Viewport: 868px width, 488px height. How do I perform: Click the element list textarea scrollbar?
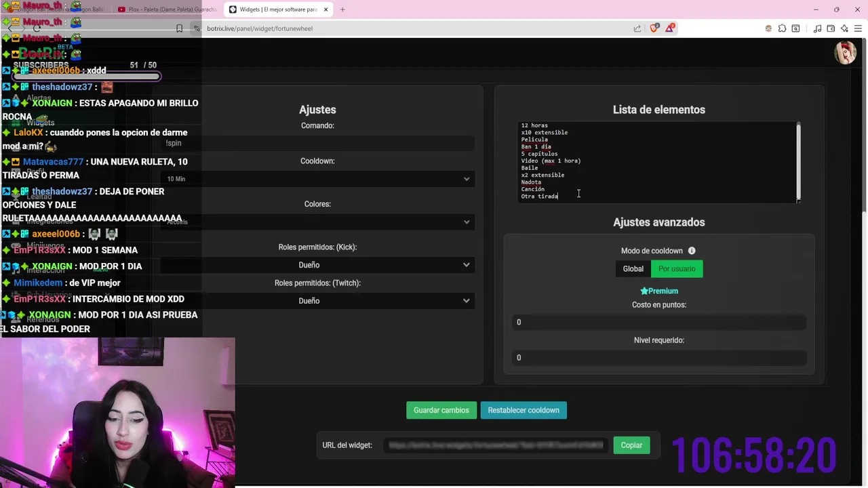pos(798,162)
